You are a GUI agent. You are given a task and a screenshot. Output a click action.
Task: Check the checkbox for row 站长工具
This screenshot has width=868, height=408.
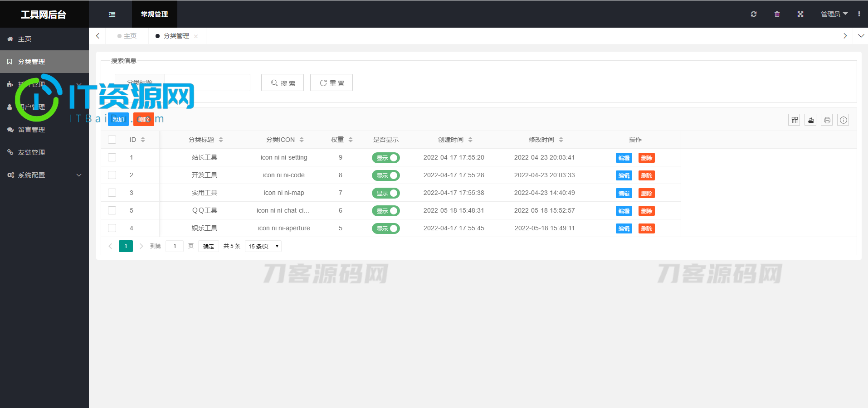[x=112, y=157]
